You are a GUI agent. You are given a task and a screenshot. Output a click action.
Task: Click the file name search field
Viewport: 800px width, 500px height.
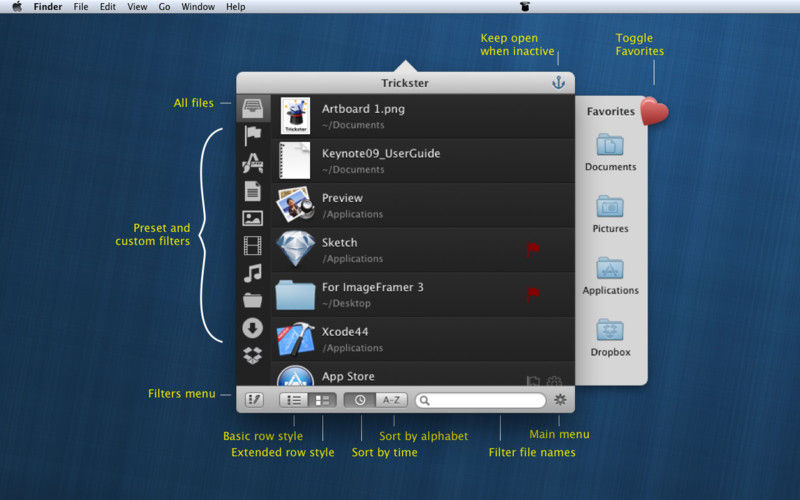click(x=481, y=401)
